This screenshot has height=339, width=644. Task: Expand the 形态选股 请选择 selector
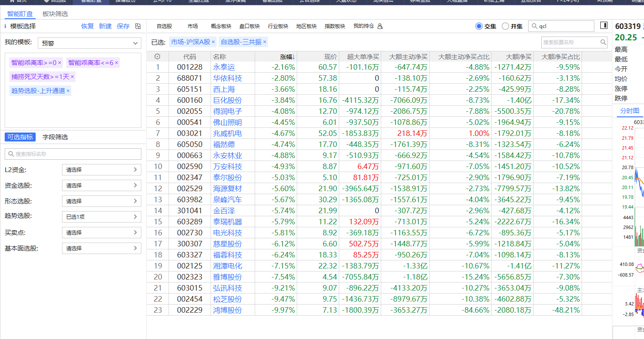click(x=101, y=201)
